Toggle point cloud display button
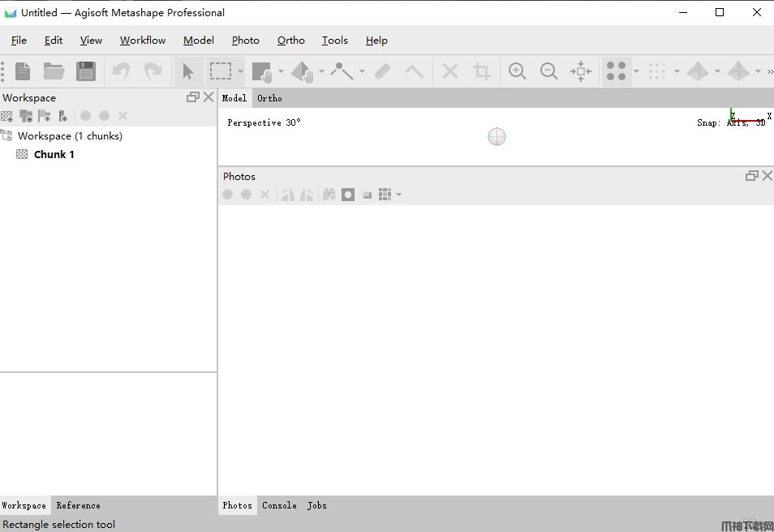 (x=617, y=71)
